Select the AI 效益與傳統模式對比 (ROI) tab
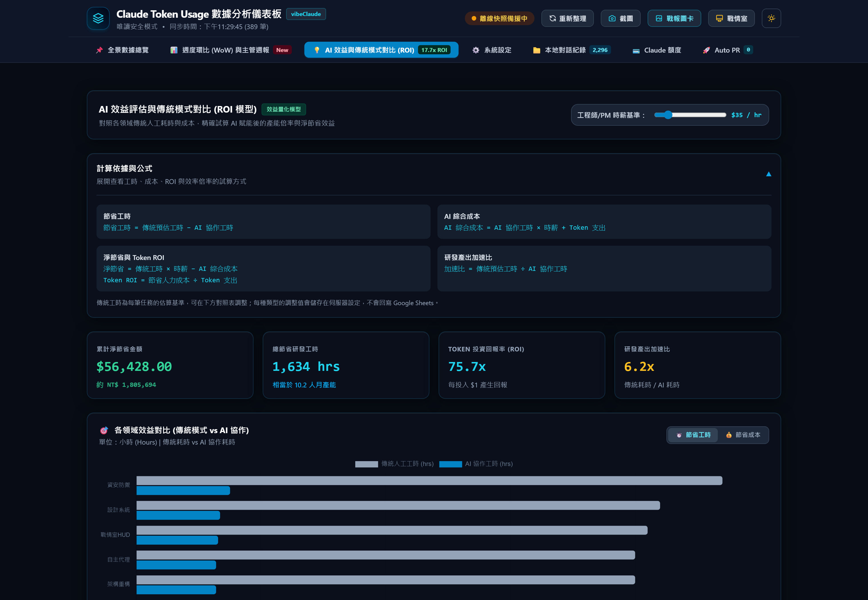Viewport: 868px width, 600px height. click(381, 50)
